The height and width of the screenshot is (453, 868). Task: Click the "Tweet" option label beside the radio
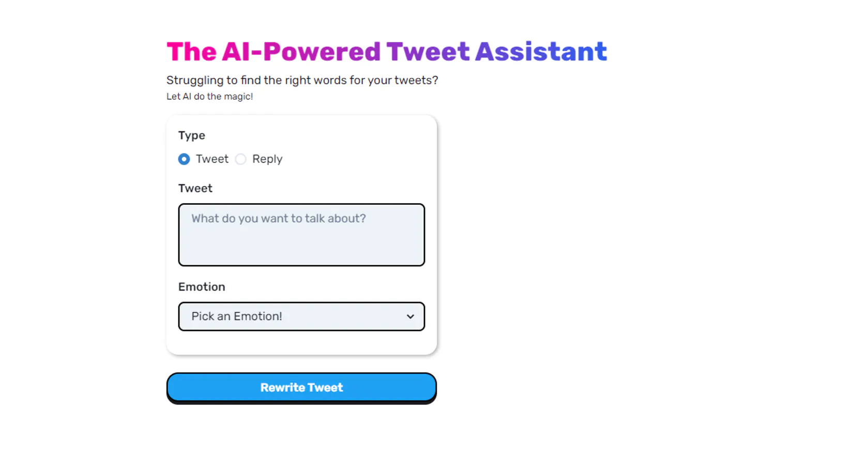[x=212, y=159]
